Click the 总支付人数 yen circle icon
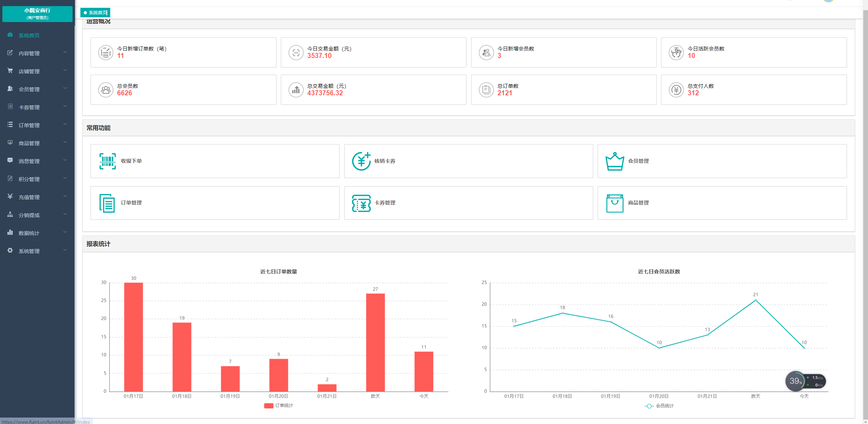This screenshot has height=424, width=868. tap(676, 90)
